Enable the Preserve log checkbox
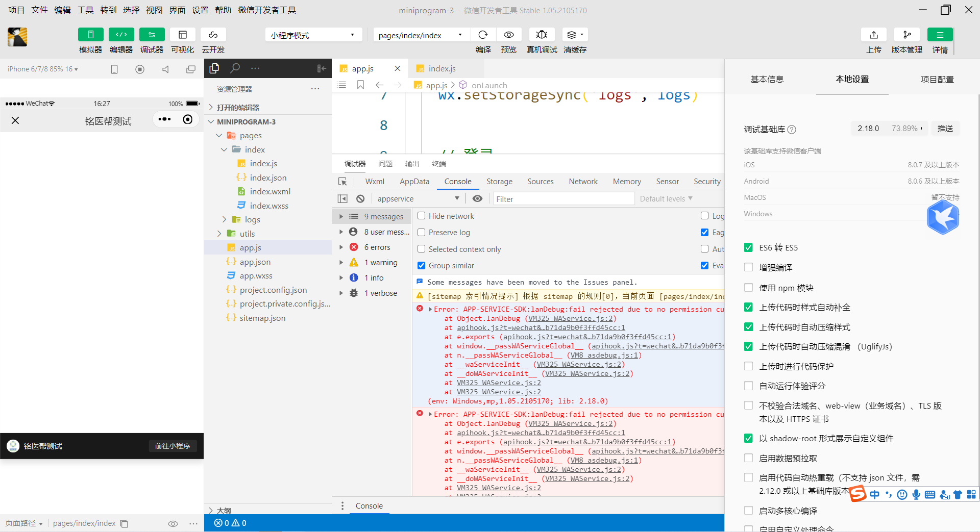 click(x=422, y=232)
